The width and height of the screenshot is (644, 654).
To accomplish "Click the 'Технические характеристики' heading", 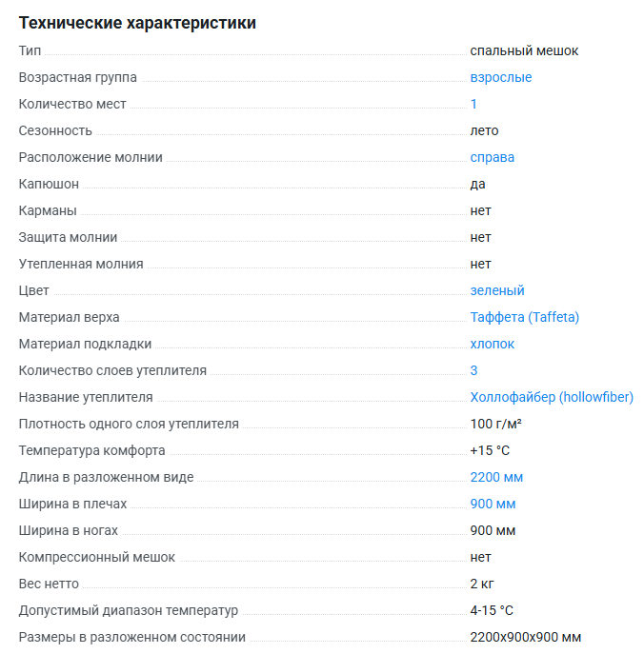I will 137,23.
